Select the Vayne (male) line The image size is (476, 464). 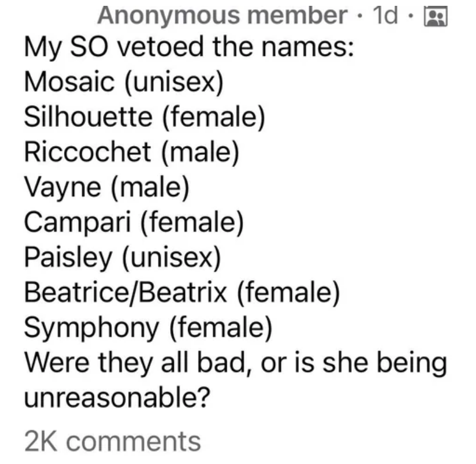(107, 187)
